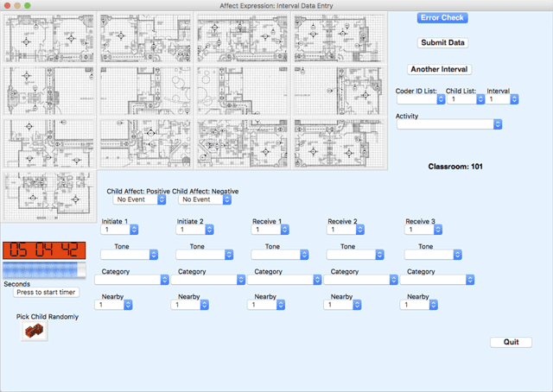Viewport: 553px width, 392px height.
Task: Expand the Interval dropdown
Action: pos(502,99)
